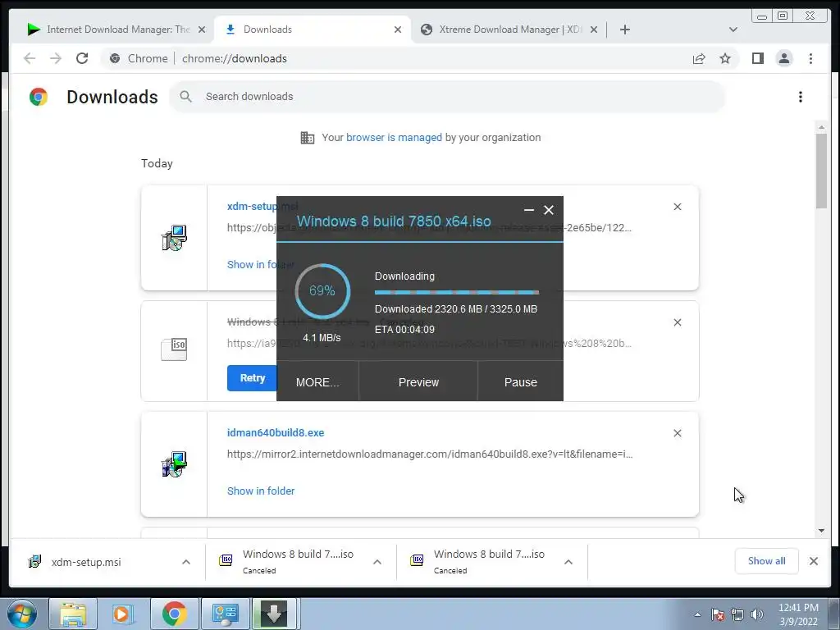Click the ETA 00:04:09 text
Image resolution: width=840 pixels, height=630 pixels.
404,330
